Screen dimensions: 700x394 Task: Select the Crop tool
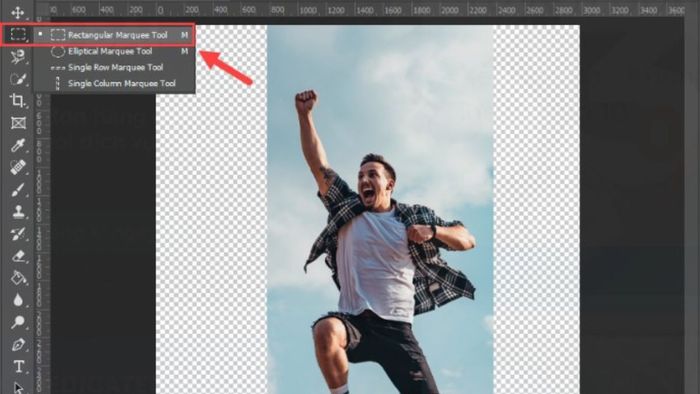(18, 100)
